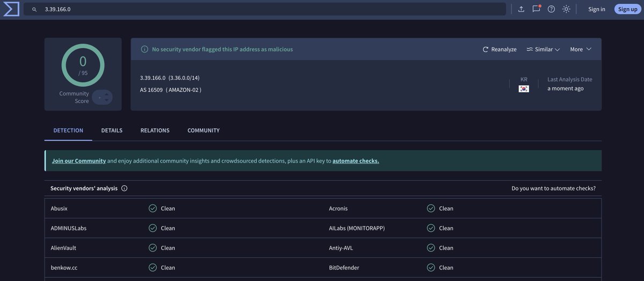Switch to the COMMUNITY tab
The image size is (644, 281).
click(203, 130)
